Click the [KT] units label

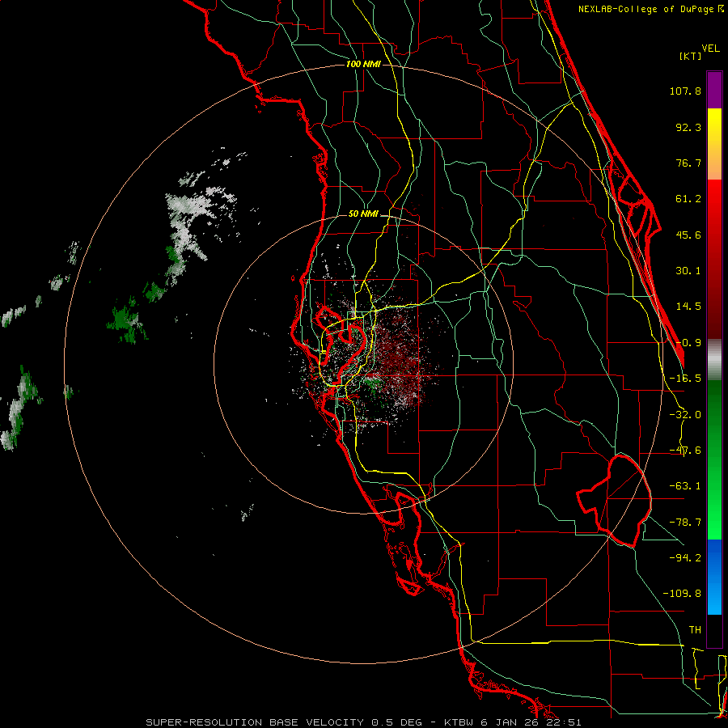point(690,56)
